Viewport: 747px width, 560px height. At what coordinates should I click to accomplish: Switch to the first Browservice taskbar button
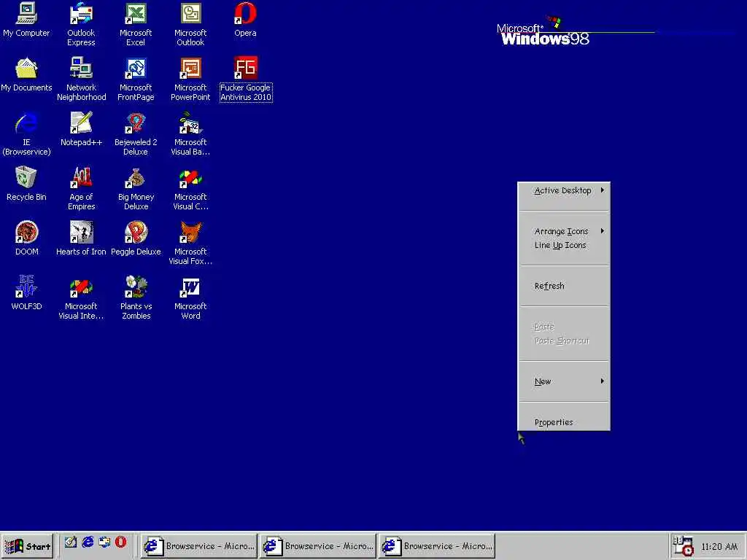coord(198,546)
